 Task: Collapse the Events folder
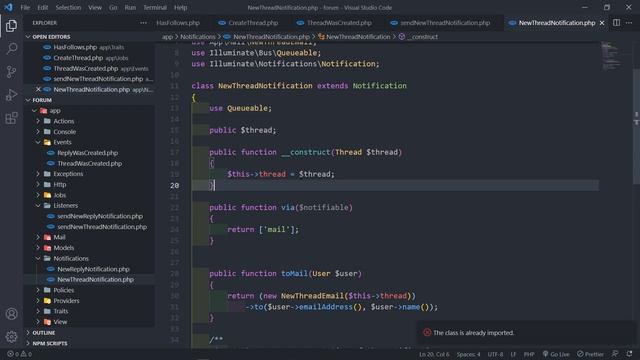pyautogui.click(x=38, y=142)
